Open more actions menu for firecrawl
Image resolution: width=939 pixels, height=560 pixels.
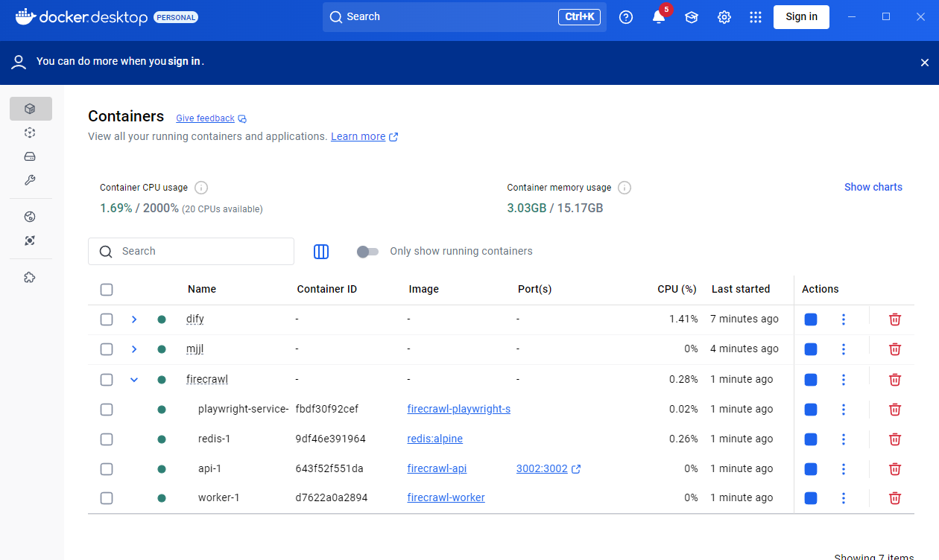point(844,380)
